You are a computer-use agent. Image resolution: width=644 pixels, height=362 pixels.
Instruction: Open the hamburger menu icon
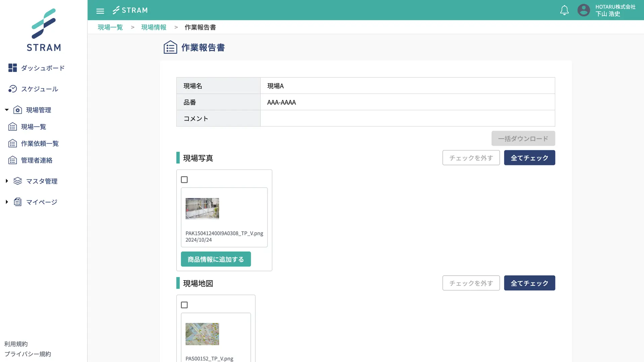click(100, 11)
